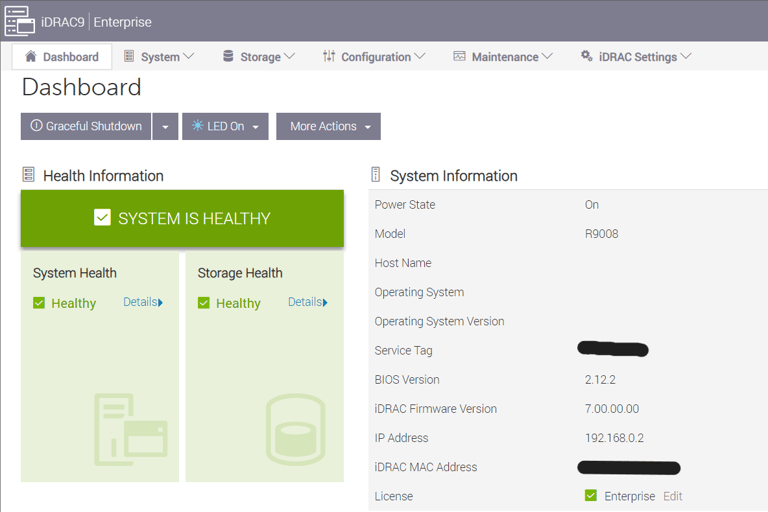This screenshot has height=512, width=768.
Task: Expand the Configuration menu chevron
Action: (420, 56)
